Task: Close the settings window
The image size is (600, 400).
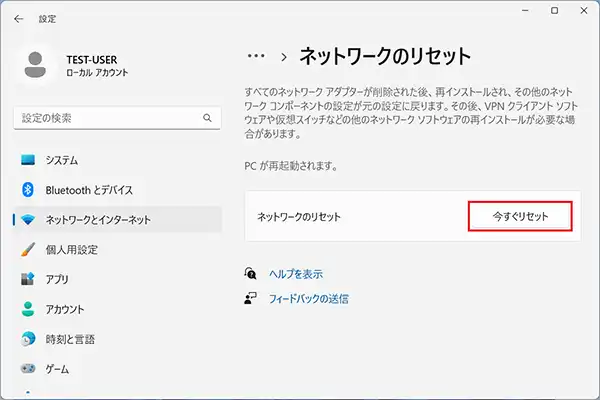Action: [584, 11]
